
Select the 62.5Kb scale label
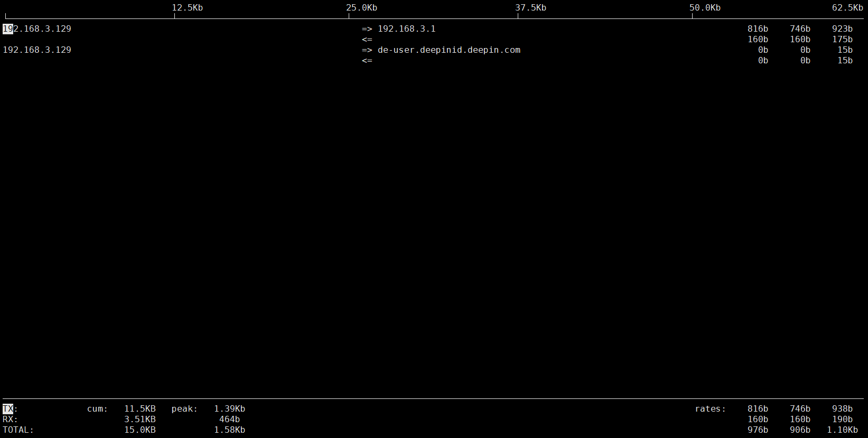[848, 7]
